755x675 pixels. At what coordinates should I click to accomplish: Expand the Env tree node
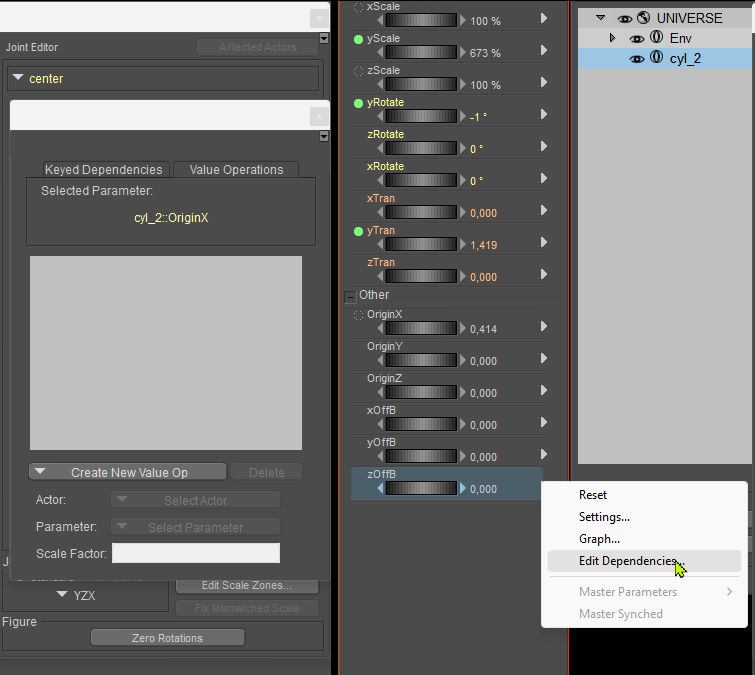612,38
